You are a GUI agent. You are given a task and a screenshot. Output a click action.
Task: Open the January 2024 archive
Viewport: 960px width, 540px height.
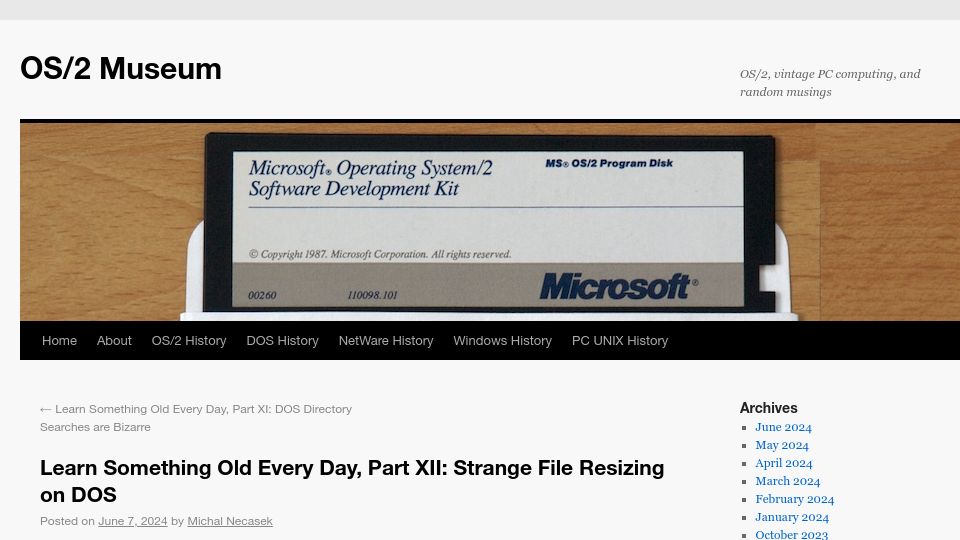pos(792,517)
